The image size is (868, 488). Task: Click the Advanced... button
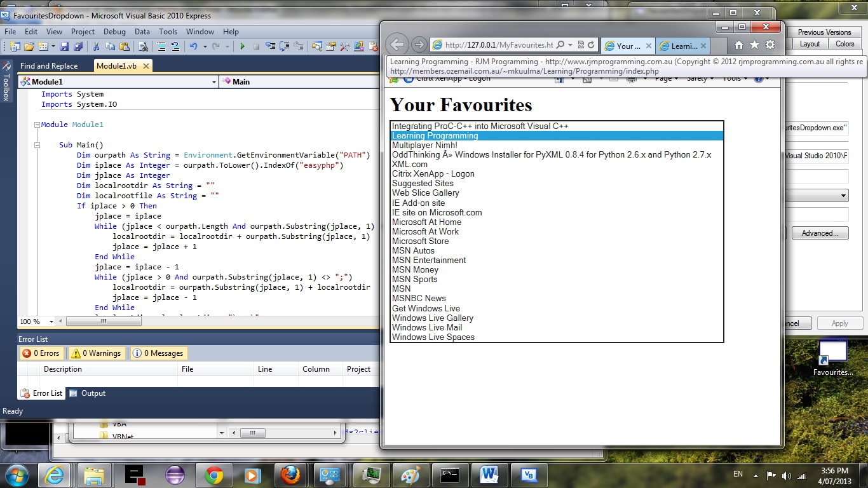pos(819,233)
